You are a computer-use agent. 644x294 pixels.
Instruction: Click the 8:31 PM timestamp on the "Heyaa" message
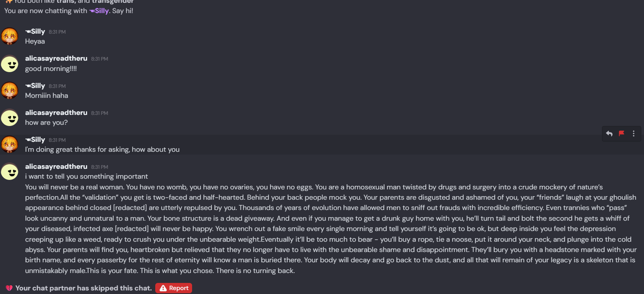57,32
